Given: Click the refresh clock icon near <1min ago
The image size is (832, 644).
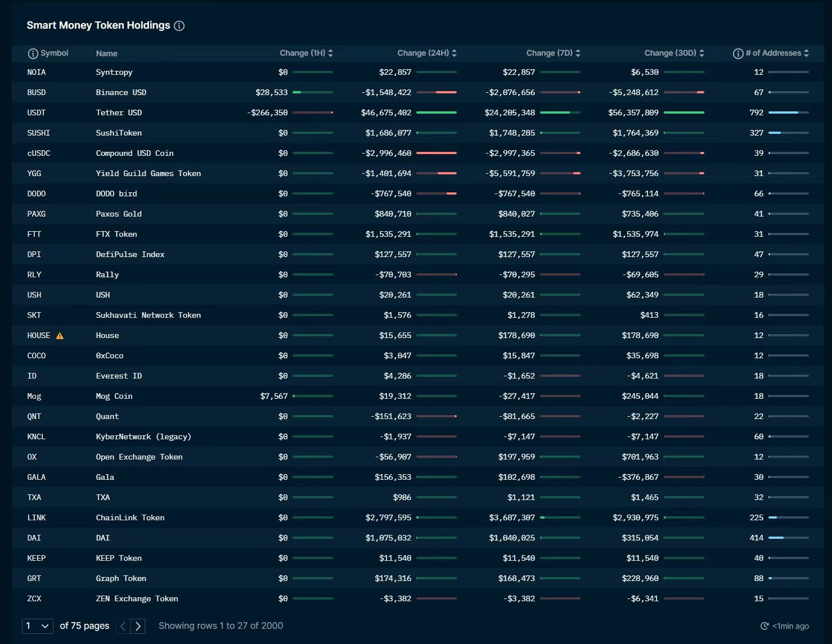Looking at the screenshot, I should click(764, 625).
